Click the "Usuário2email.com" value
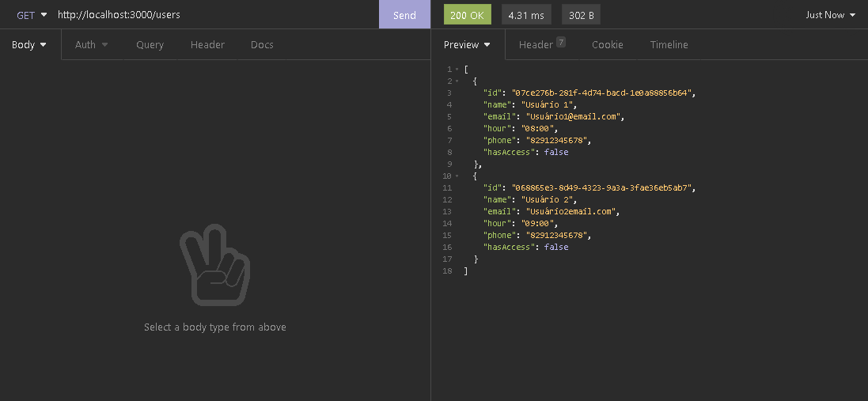 (x=570, y=212)
